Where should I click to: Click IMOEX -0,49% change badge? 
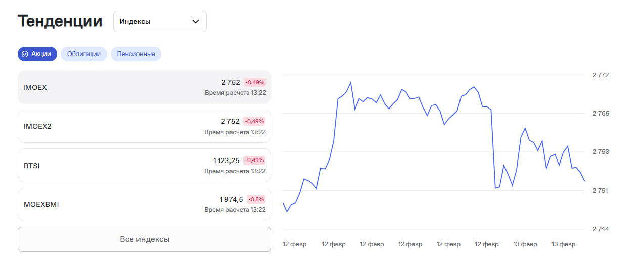coord(255,82)
